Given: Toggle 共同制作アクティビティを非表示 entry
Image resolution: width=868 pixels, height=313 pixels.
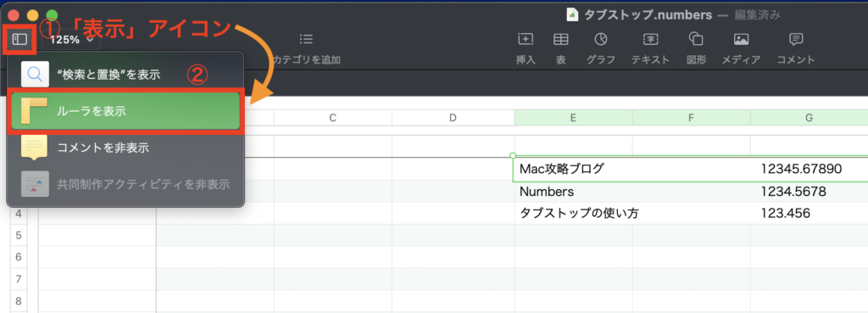Looking at the screenshot, I should pyautogui.click(x=125, y=184).
